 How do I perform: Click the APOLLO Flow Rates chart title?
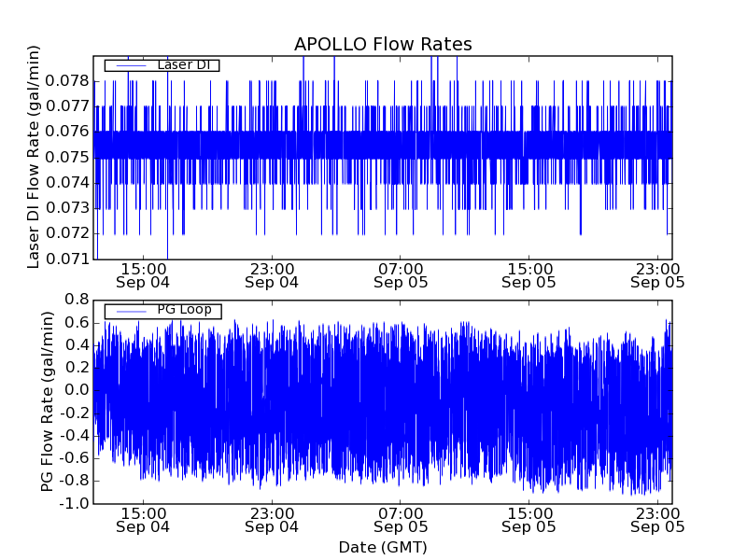[383, 45]
